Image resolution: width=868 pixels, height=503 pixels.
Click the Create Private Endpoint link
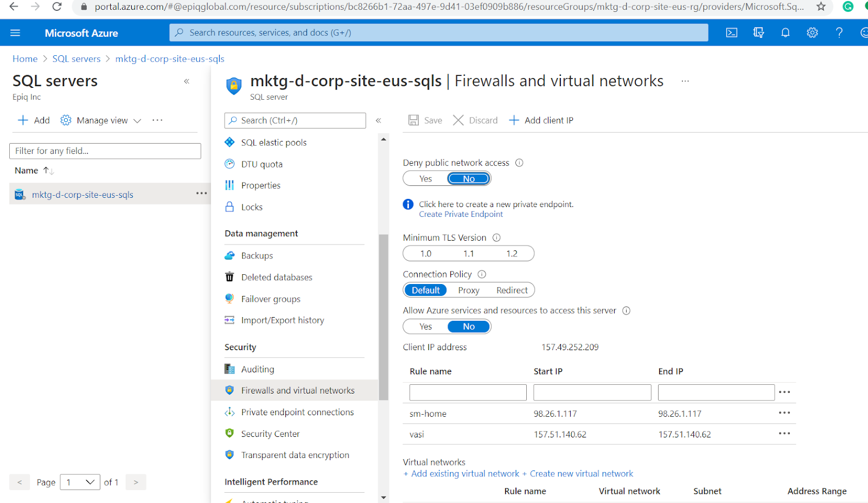click(x=460, y=214)
